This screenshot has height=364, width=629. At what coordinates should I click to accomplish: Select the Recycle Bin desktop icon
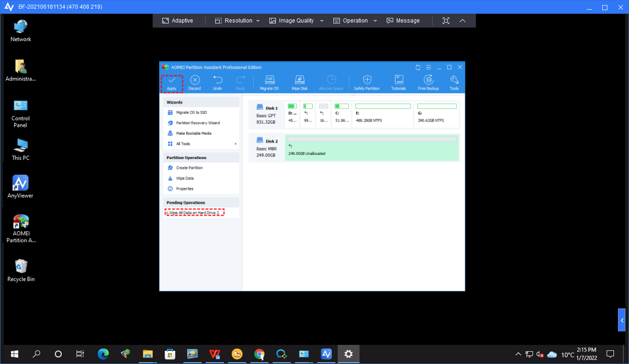21,270
